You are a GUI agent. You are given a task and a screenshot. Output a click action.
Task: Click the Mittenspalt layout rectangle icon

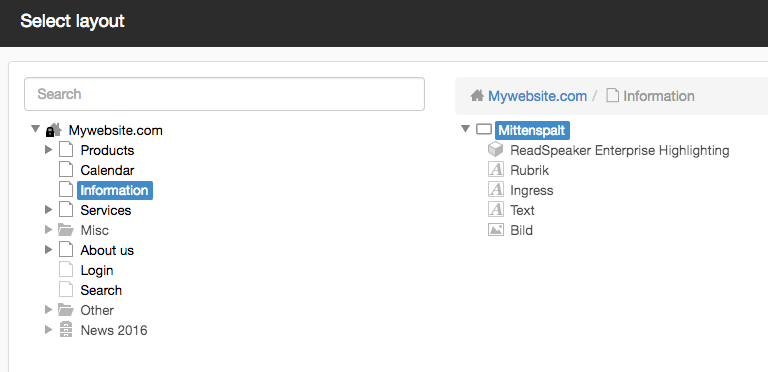(x=484, y=130)
